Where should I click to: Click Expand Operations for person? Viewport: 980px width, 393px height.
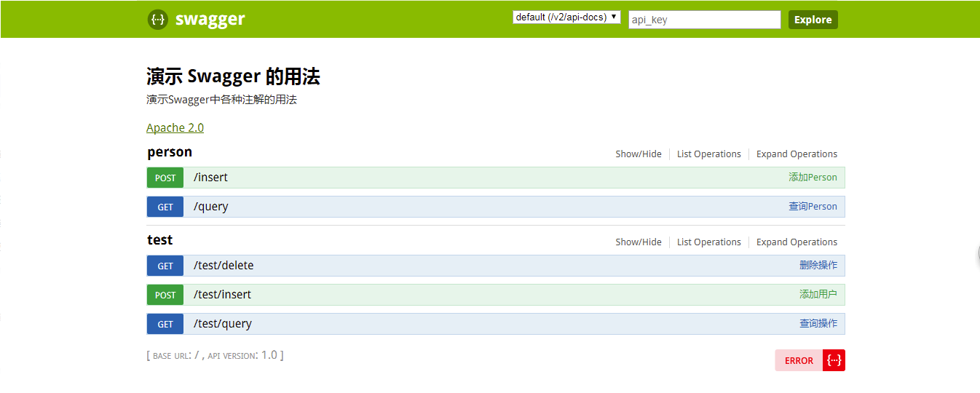797,154
